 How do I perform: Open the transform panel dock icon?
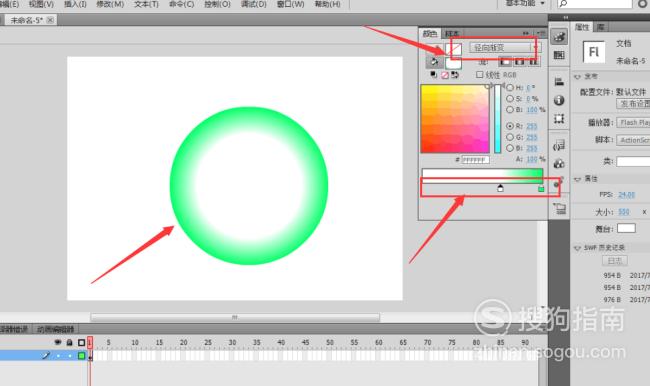pyautogui.click(x=559, y=119)
